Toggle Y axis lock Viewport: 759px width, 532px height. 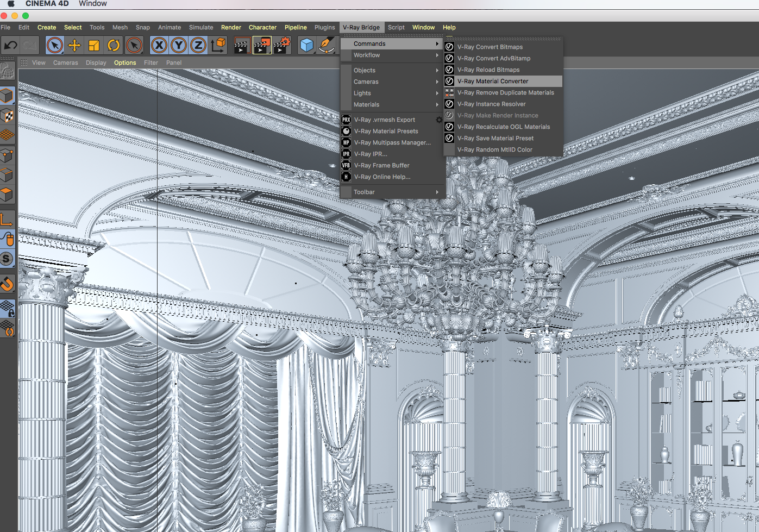178,45
